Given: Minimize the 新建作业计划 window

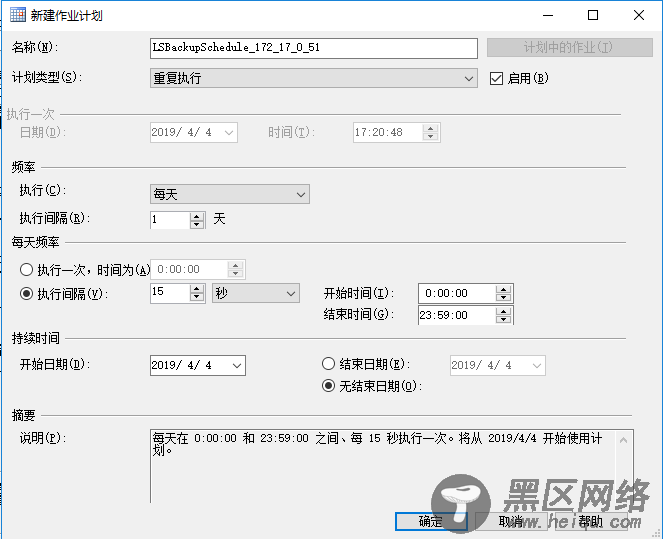Looking at the screenshot, I should [x=548, y=15].
